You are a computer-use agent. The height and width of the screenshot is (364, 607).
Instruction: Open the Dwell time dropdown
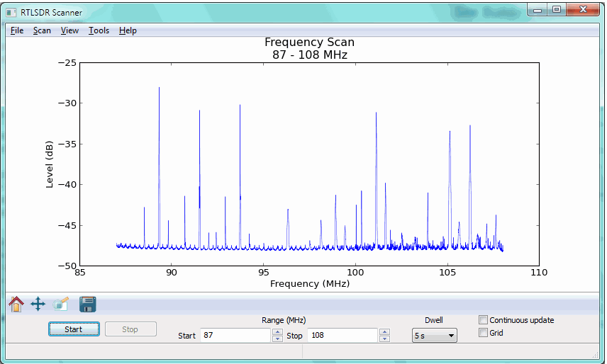(x=435, y=336)
